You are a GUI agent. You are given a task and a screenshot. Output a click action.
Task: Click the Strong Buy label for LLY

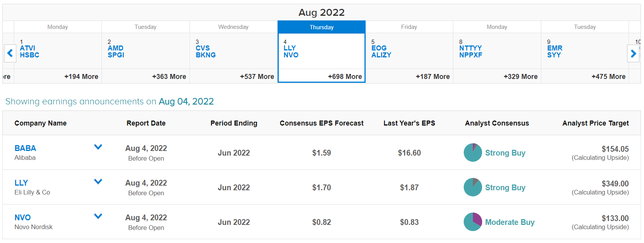click(505, 188)
